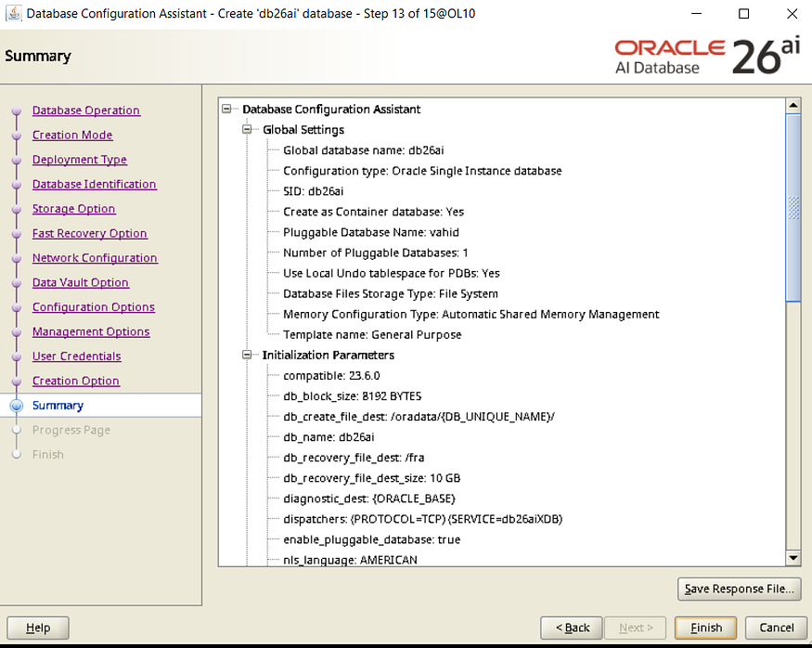The height and width of the screenshot is (648, 812).
Task: Click Finish to create the database
Action: click(706, 628)
